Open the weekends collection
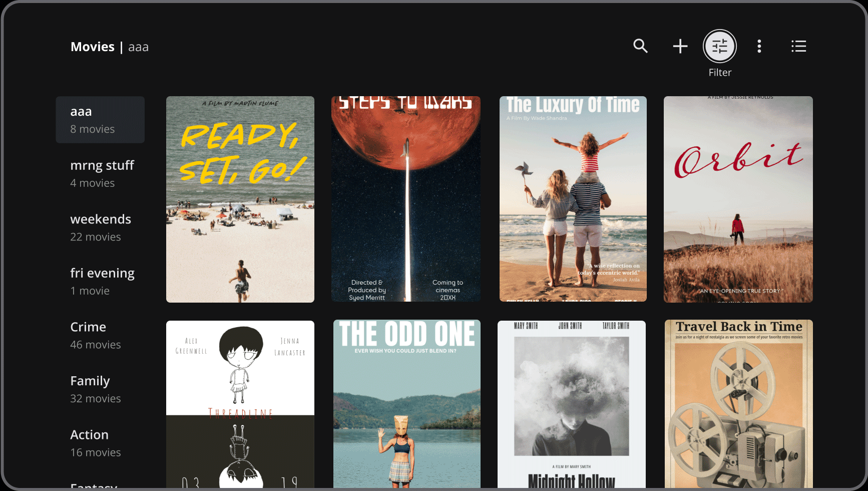868x491 pixels. click(x=100, y=227)
